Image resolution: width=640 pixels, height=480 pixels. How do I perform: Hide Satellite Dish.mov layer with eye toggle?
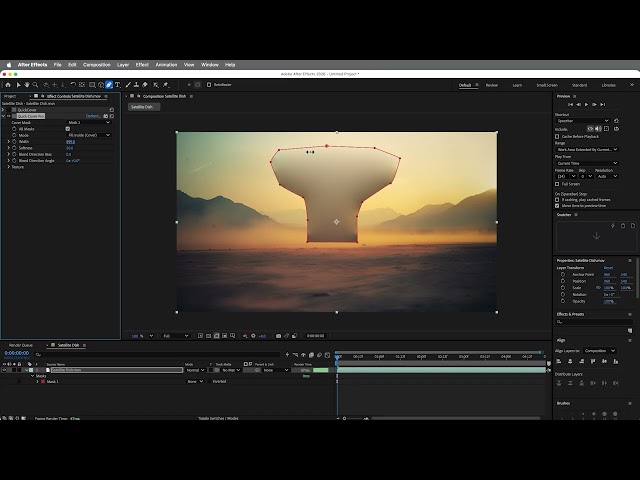4,370
